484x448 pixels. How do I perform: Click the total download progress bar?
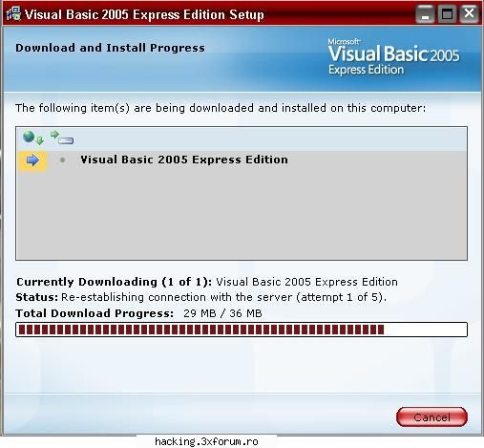(242, 330)
